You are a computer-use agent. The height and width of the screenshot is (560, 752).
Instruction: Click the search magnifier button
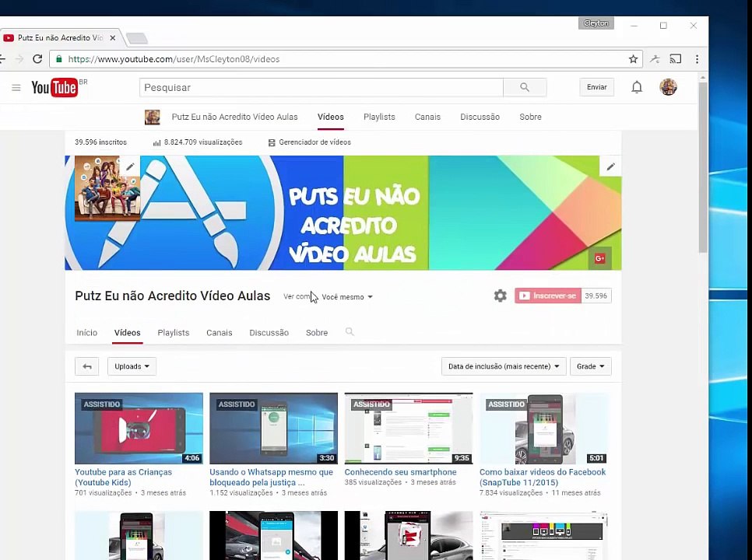pos(525,87)
